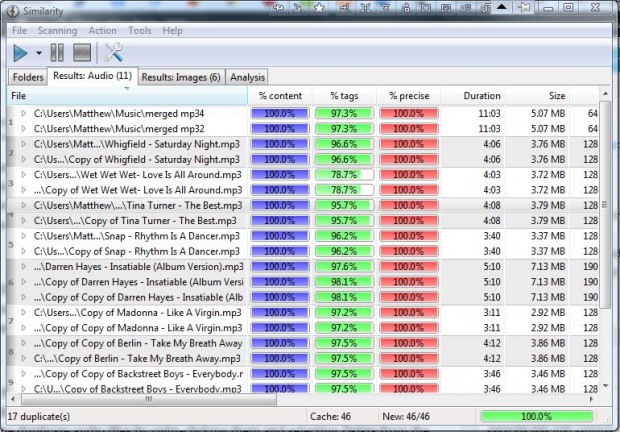620x432 pixels.
Task: Click the black up-arrow title bar button
Action: point(501,7)
